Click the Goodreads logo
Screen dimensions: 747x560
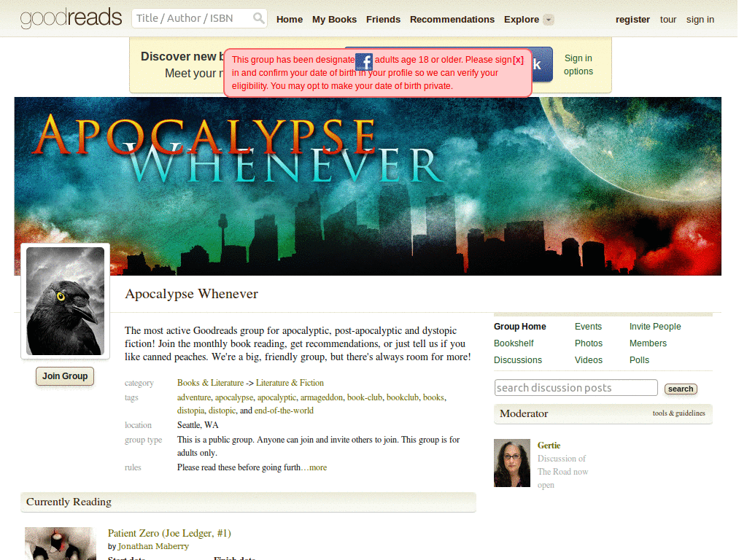pos(71,17)
